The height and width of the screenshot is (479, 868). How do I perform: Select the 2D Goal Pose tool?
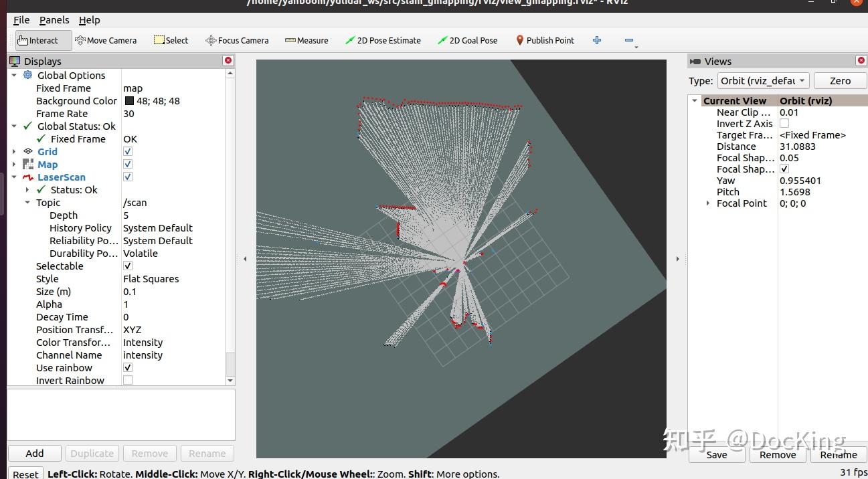click(467, 40)
